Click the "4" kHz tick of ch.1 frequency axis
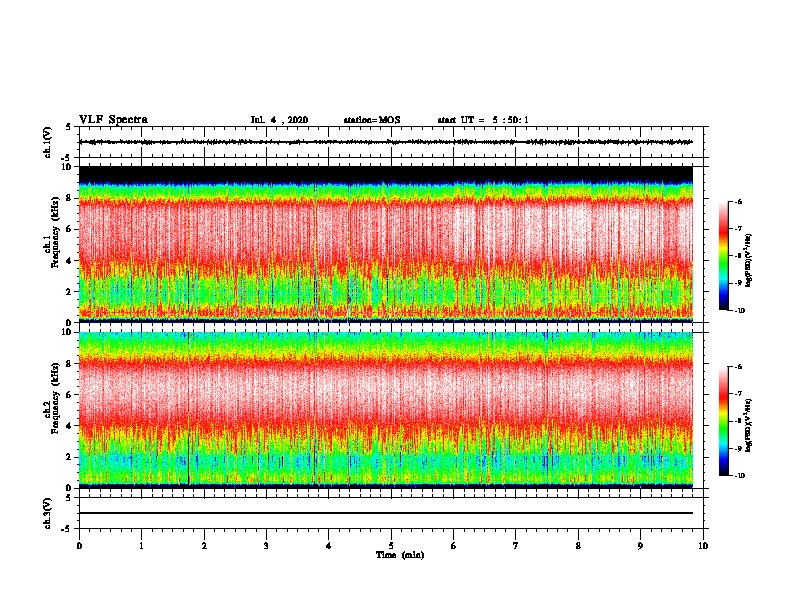The width and height of the screenshot is (792, 612). (70, 261)
